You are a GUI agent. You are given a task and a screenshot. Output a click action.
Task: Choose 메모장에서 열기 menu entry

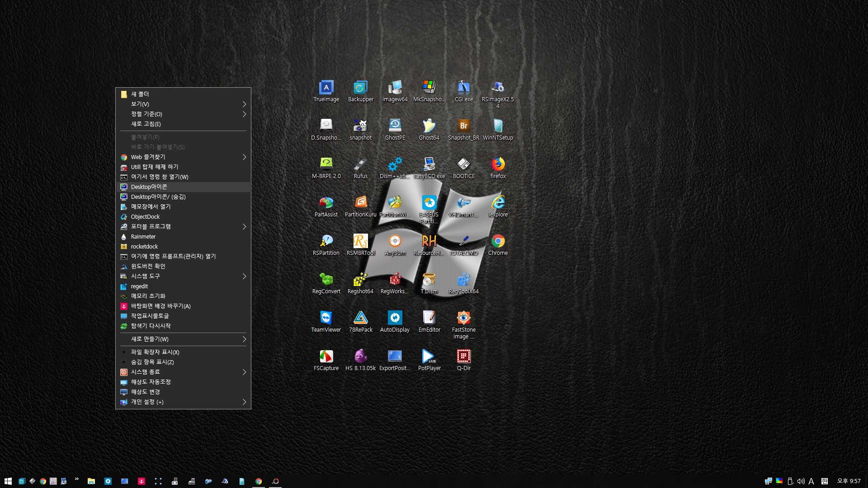[183, 206]
